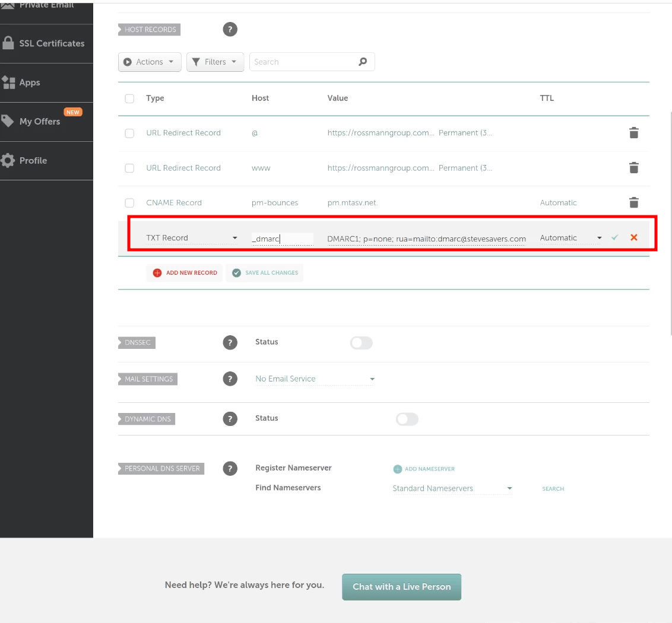Click the SEARCH link beside Standard Nameservers

(553, 488)
